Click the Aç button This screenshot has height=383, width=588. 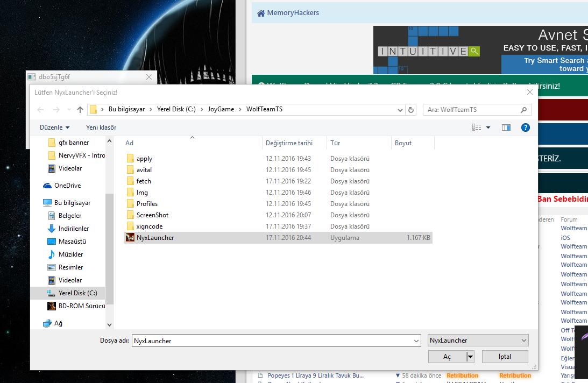click(x=447, y=356)
